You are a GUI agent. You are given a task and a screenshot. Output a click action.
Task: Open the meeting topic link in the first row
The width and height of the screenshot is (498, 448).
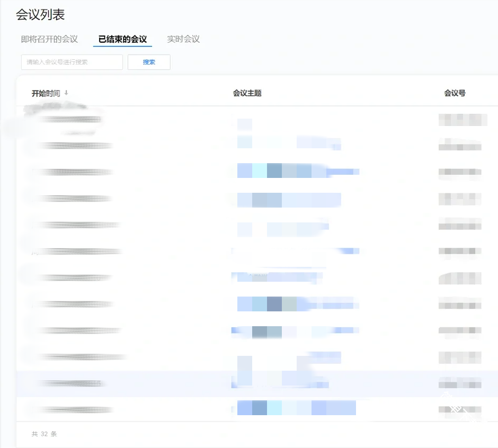coord(245,124)
